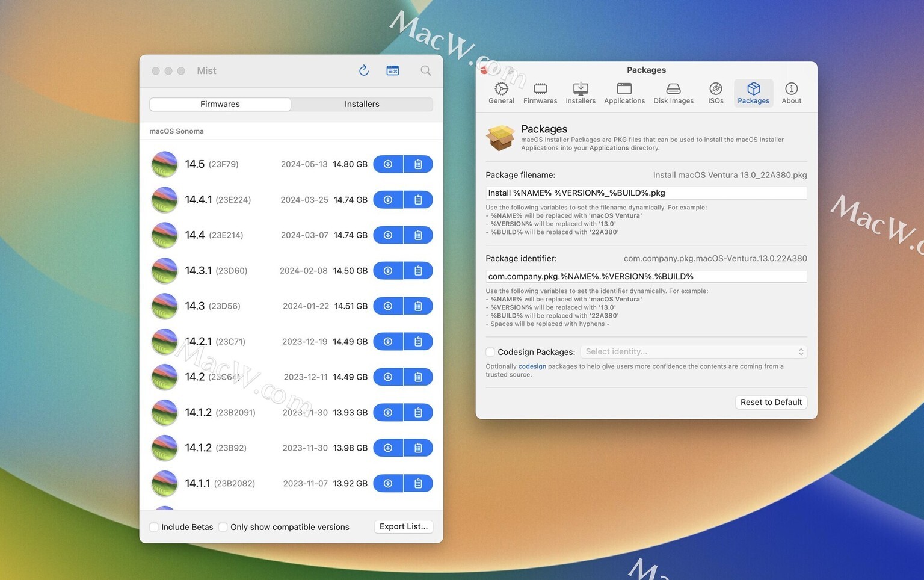This screenshot has width=924, height=580.
Task: Download macOS 14.3.1 (23D60) firmware
Action: pyautogui.click(x=388, y=271)
